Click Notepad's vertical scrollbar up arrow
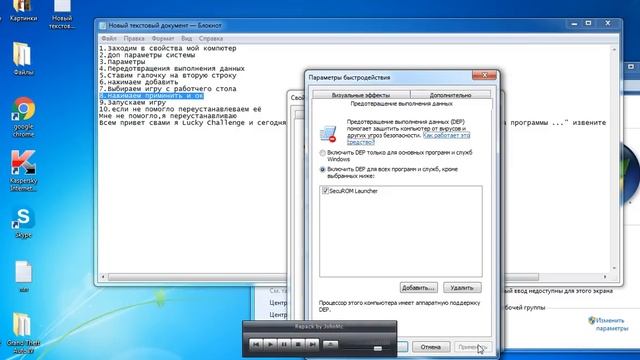 (614, 49)
